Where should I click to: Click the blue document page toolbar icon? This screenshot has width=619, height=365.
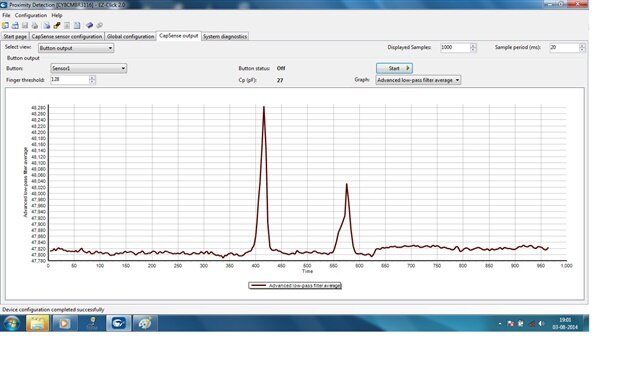coord(77,26)
